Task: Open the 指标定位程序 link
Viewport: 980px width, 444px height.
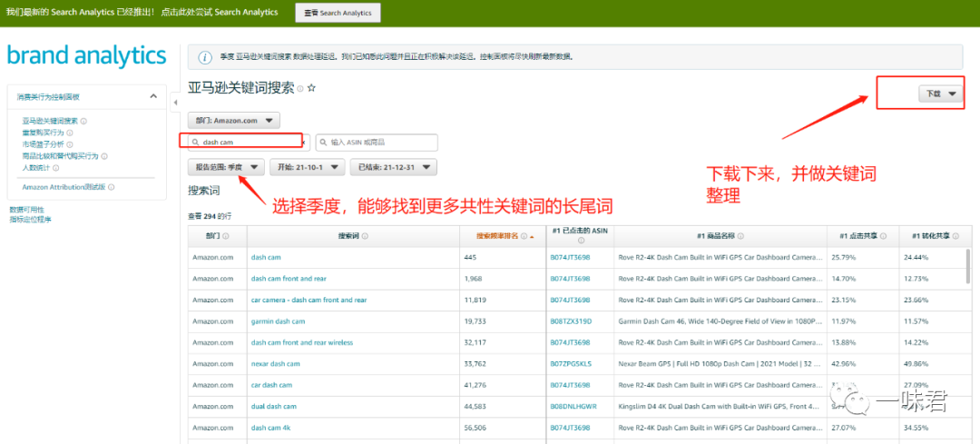Action: (30, 220)
